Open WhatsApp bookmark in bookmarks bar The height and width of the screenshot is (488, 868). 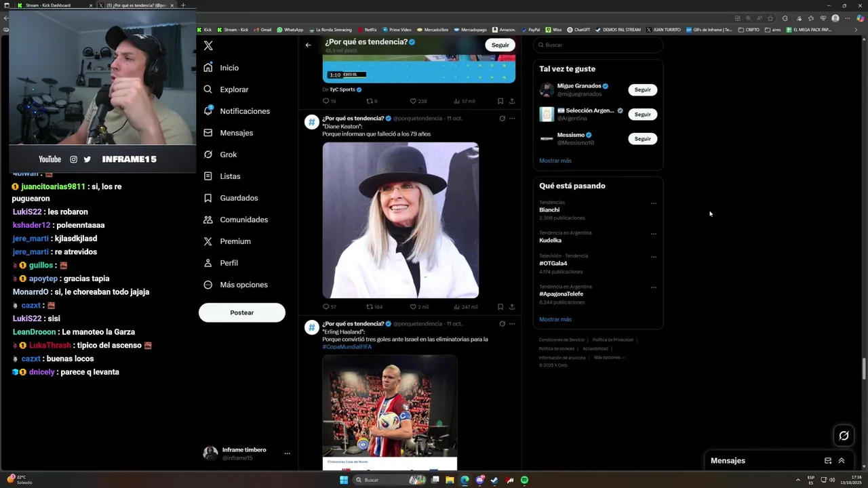290,30
